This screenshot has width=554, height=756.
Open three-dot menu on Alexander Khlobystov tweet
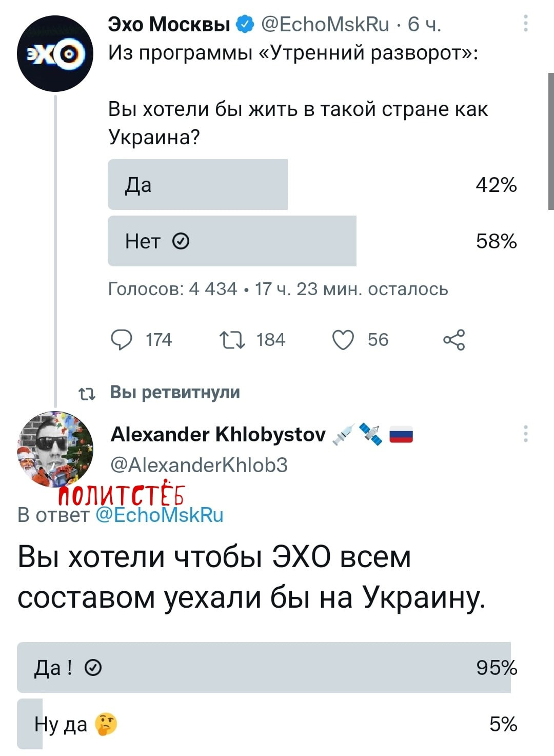(525, 434)
